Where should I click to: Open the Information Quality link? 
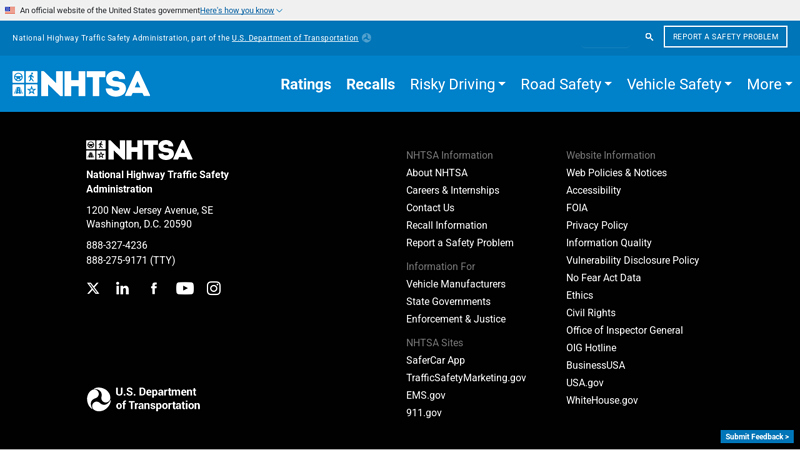(x=609, y=243)
